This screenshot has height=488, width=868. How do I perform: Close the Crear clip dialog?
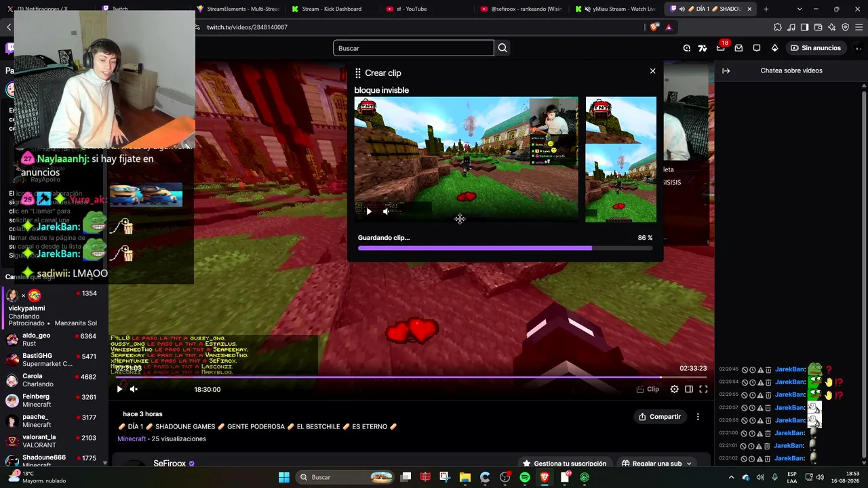click(652, 71)
